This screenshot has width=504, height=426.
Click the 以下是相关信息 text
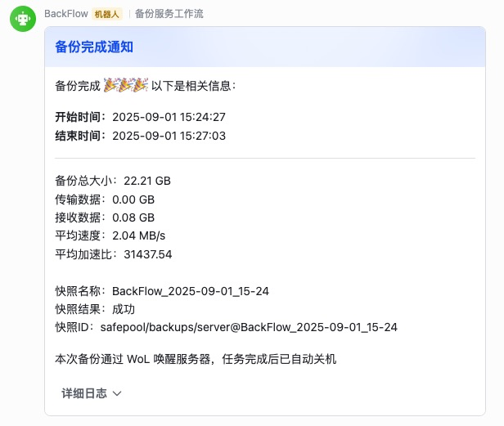pyautogui.click(x=193, y=86)
